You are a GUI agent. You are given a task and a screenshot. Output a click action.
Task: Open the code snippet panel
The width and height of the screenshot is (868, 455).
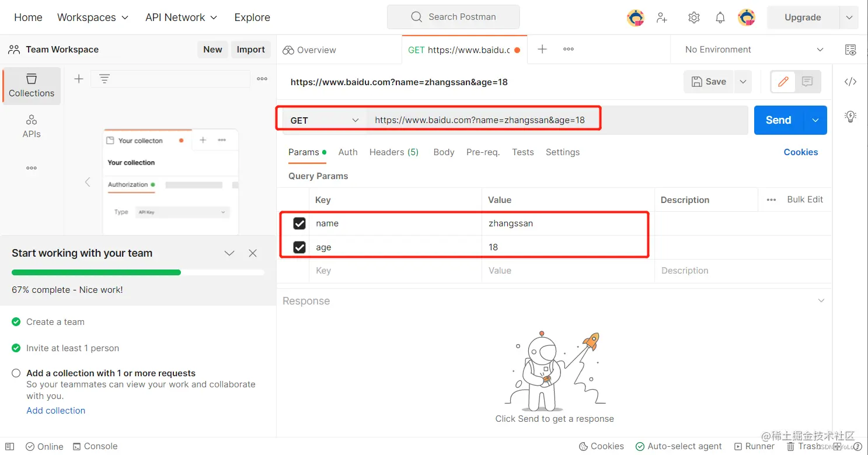(x=850, y=82)
